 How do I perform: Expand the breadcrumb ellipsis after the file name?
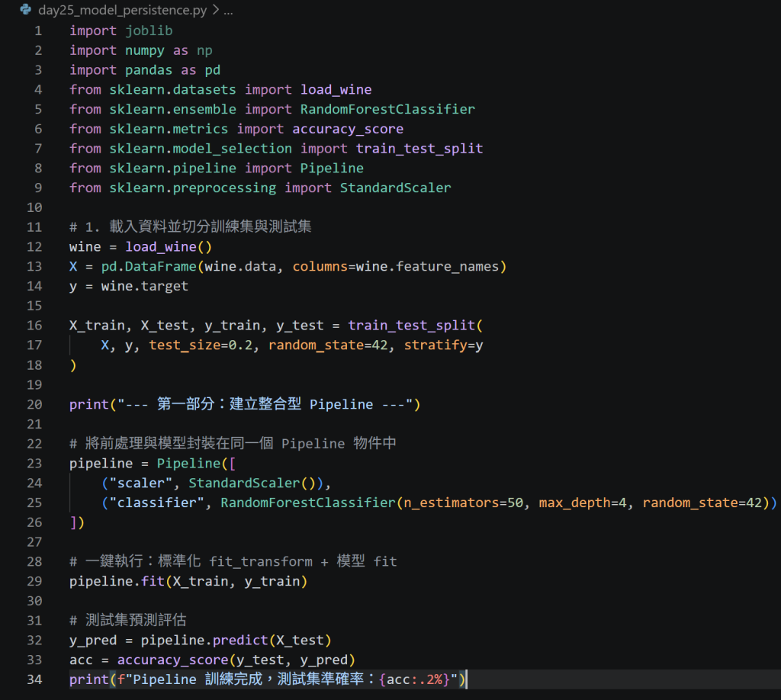coord(228,11)
